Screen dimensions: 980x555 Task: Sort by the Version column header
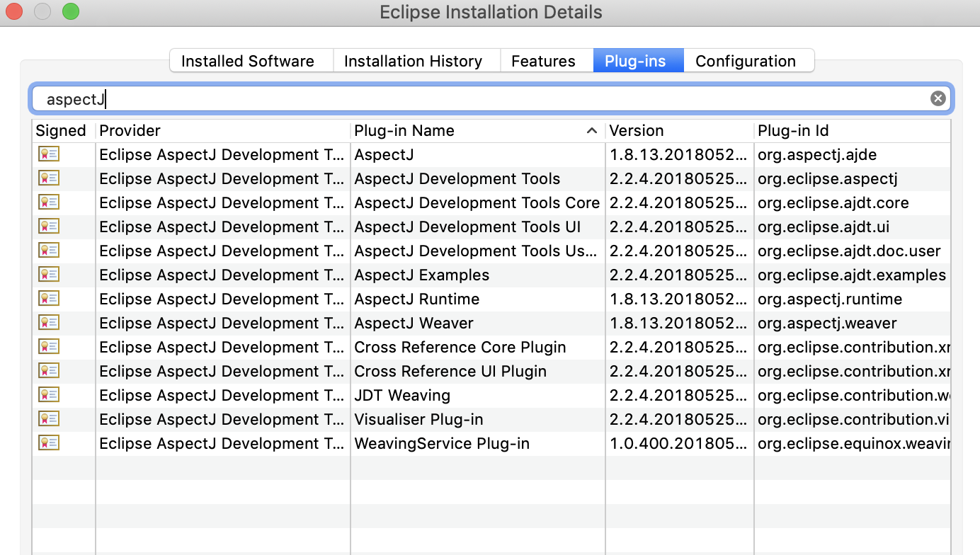point(680,131)
